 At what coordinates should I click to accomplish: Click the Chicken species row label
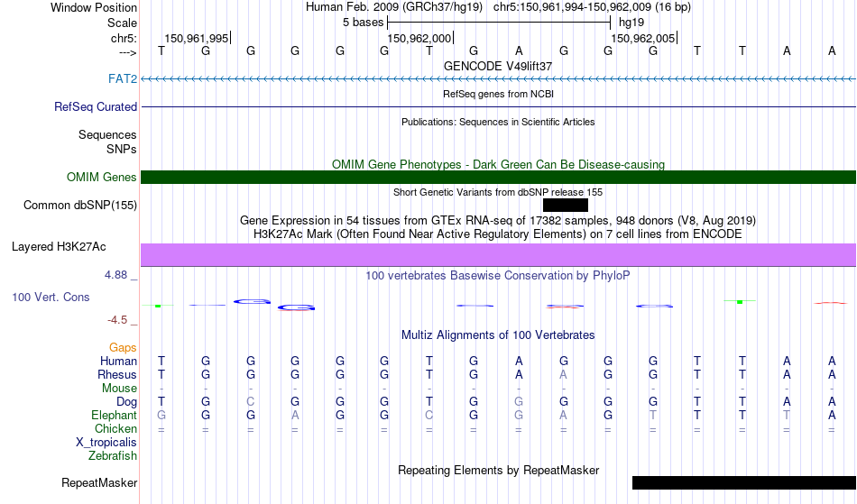[115, 428]
